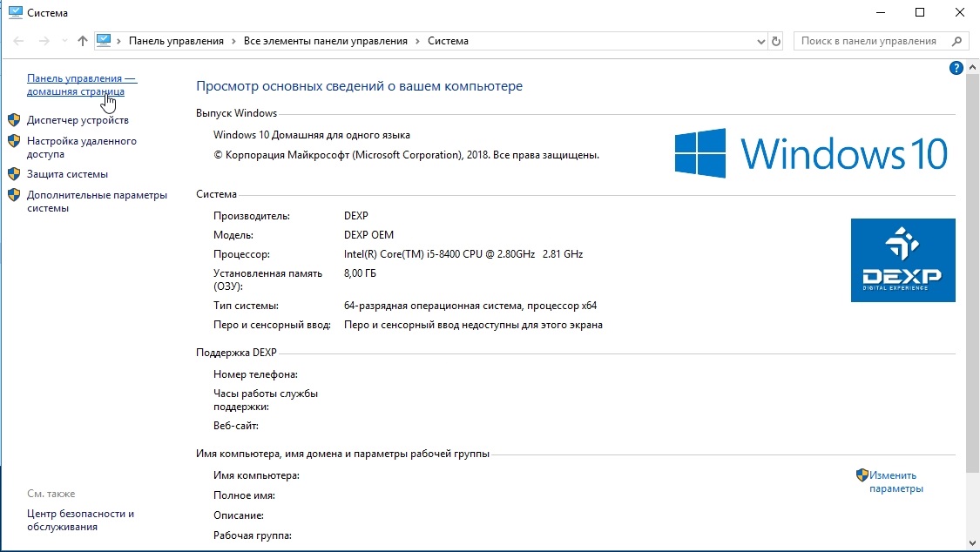This screenshot has width=980, height=552.
Task: Open Панель управления — домашняя страница link
Action: click(82, 85)
